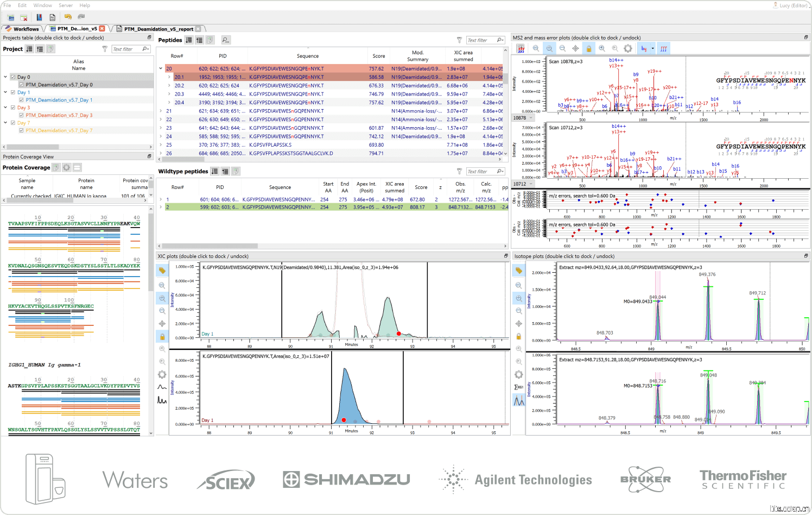
Task: Expand peptide row 21 in Peptides table
Action: click(161, 111)
